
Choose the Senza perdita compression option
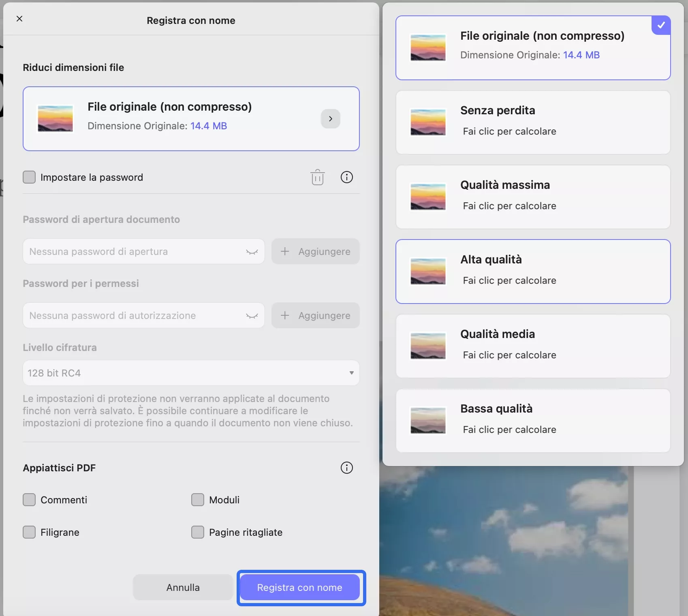click(533, 122)
